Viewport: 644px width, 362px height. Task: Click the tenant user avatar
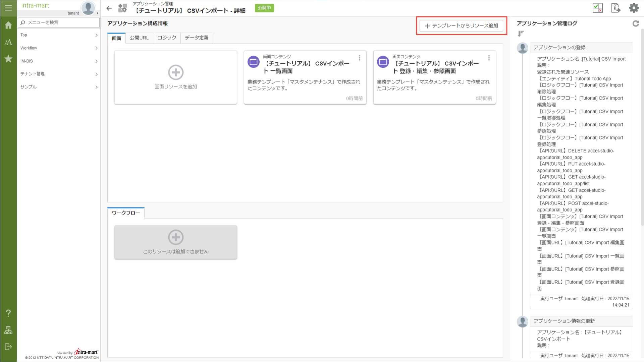point(88,8)
